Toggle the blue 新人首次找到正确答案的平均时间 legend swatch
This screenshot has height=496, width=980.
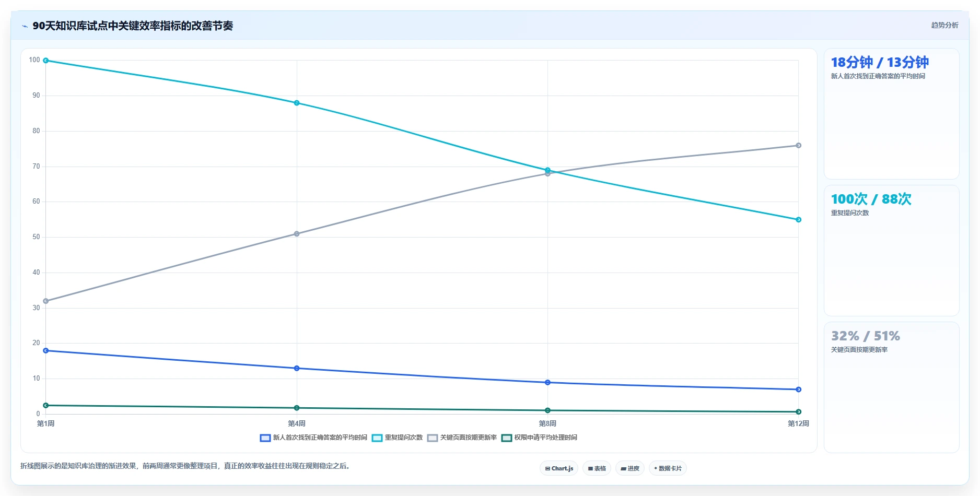point(265,438)
